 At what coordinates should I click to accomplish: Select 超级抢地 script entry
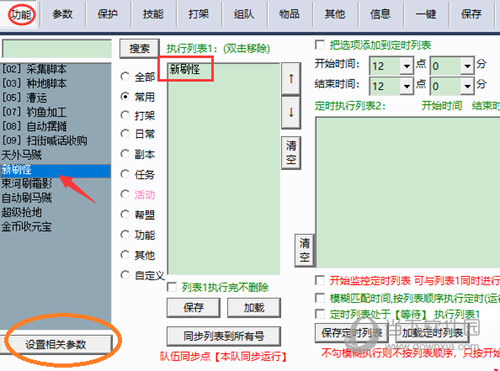pos(55,212)
